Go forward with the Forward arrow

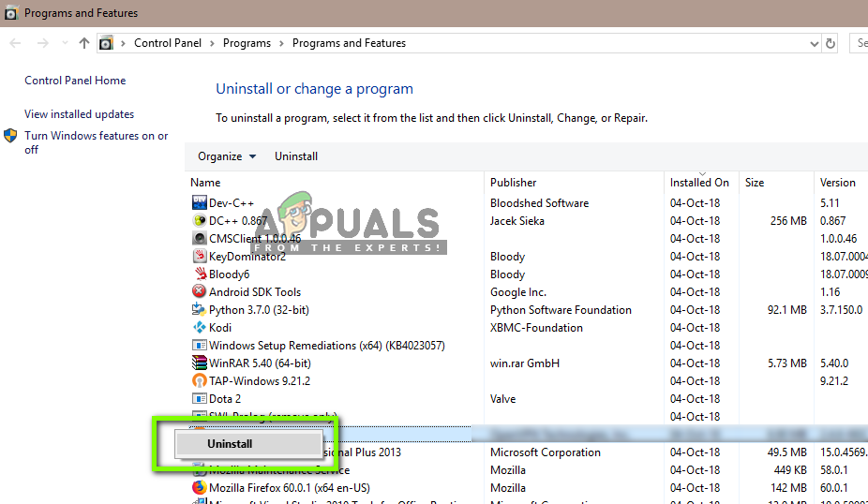coord(42,43)
